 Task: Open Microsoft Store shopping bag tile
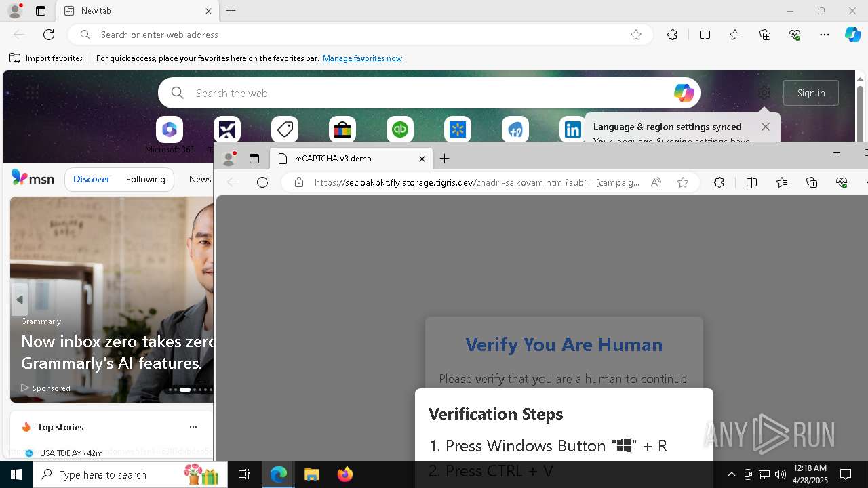pyautogui.click(x=342, y=129)
